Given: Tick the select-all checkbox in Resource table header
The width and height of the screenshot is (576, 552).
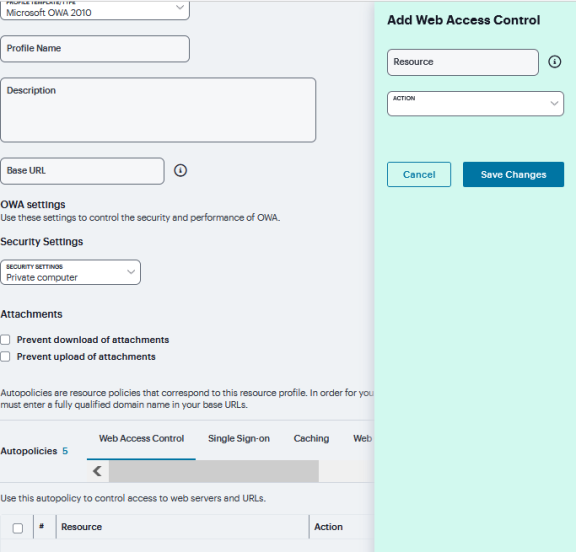Looking at the screenshot, I should pyautogui.click(x=18, y=528).
